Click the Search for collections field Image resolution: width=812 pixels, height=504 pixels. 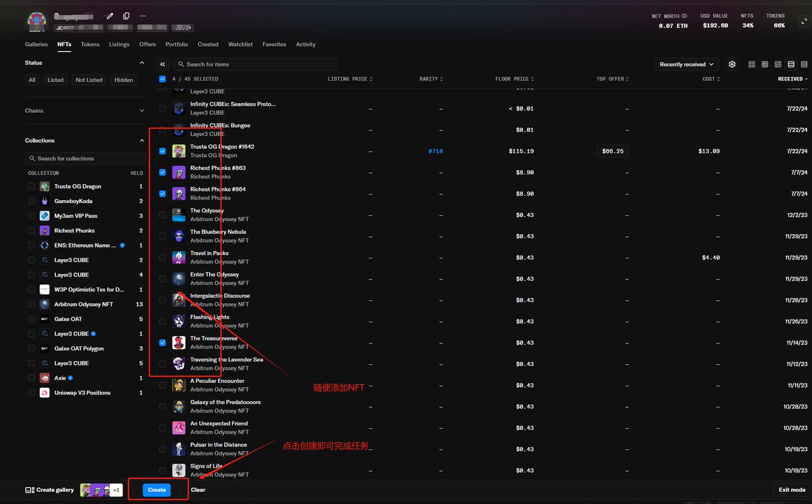pos(85,158)
